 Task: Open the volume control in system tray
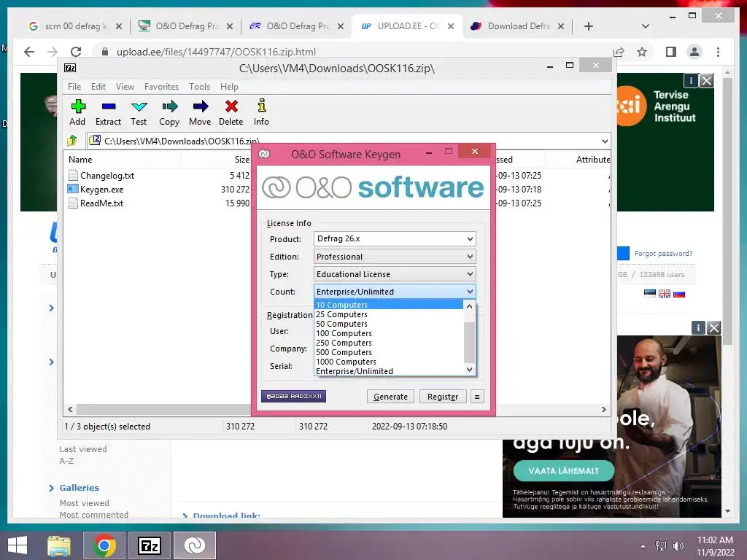click(678, 546)
